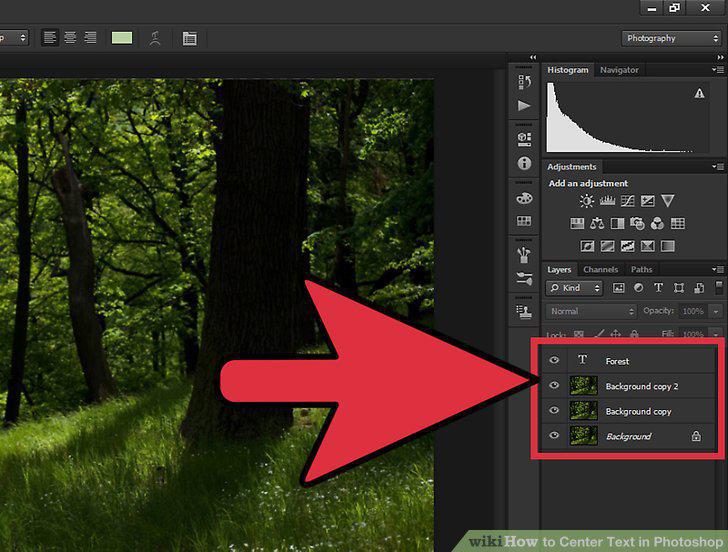The image size is (728, 552).
Task: Open the Opacity slider dropdown arrow
Action: [716, 312]
